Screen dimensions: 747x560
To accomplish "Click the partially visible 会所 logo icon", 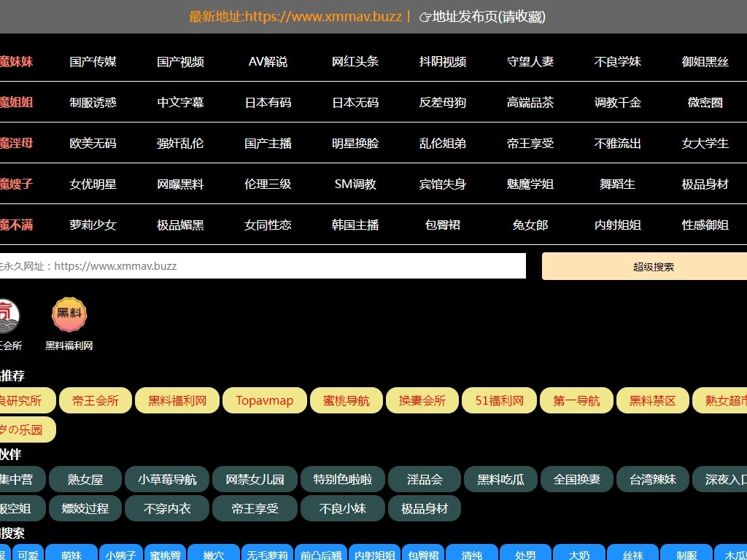I will (x=9, y=315).
